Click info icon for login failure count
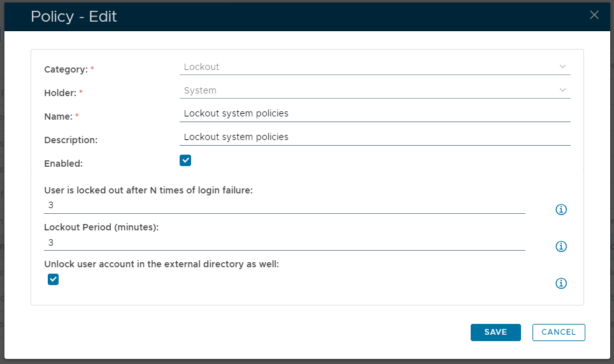The image size is (614, 364). [x=561, y=209]
